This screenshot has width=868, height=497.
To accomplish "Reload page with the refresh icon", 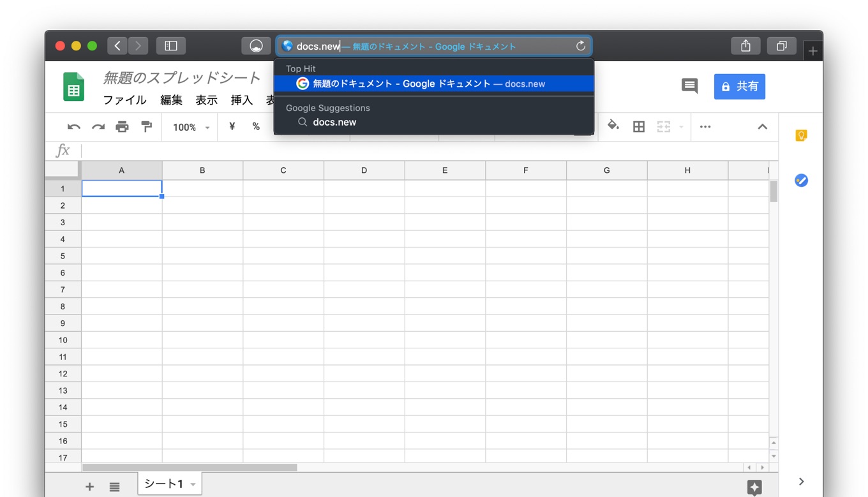I will tap(580, 46).
